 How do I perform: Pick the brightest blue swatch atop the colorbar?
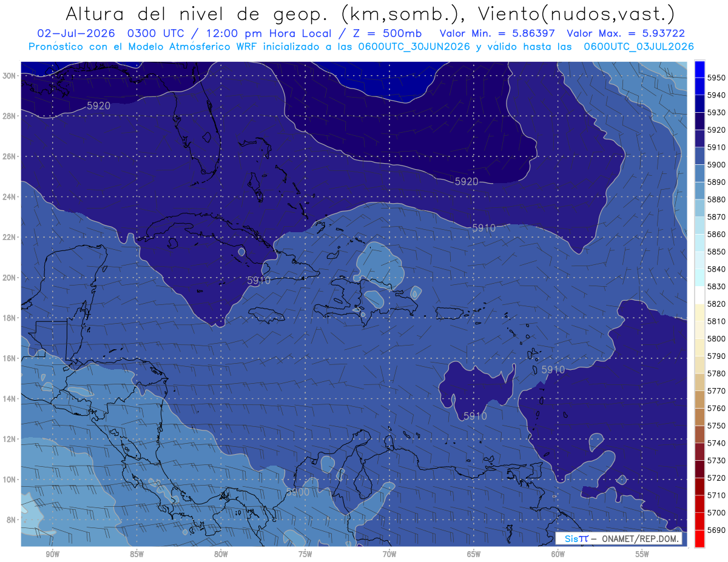pyautogui.click(x=699, y=69)
